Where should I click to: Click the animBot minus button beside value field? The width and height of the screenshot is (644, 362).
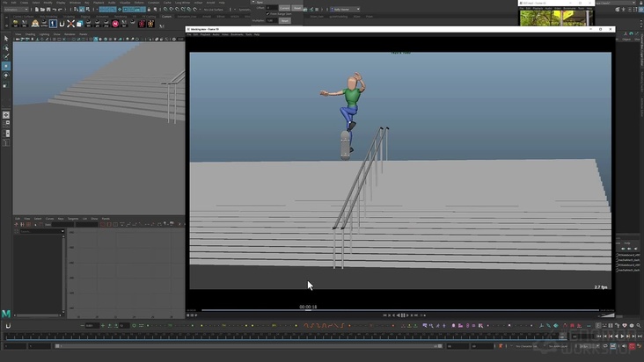[x=82, y=325]
